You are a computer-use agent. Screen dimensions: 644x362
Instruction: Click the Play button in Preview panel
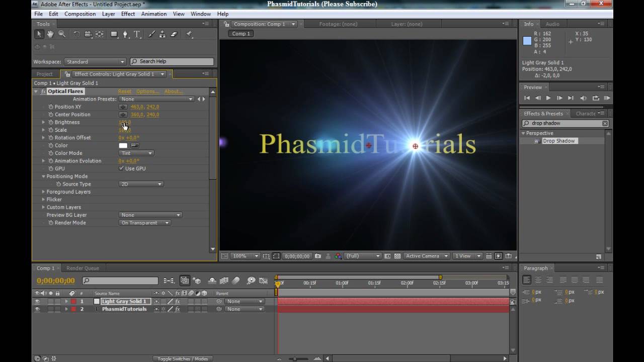(548, 98)
